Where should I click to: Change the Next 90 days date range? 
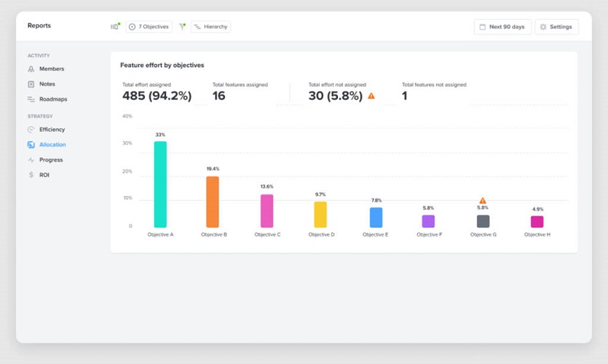tap(502, 27)
